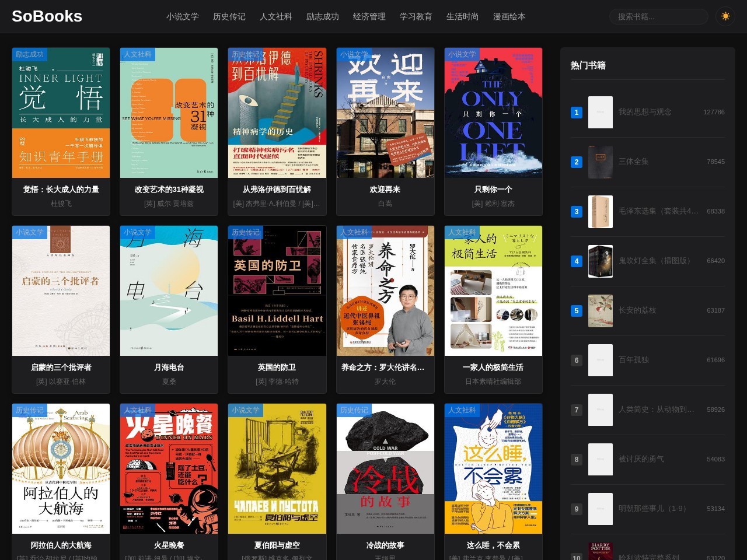Open the 漫画绘本 navigation category
The height and width of the screenshot is (560, 747).
tap(509, 16)
